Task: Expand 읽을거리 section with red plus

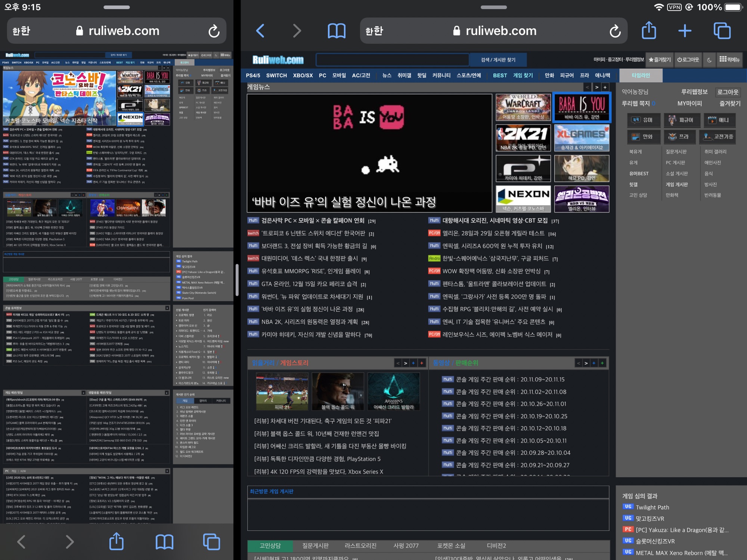Action: click(422, 363)
